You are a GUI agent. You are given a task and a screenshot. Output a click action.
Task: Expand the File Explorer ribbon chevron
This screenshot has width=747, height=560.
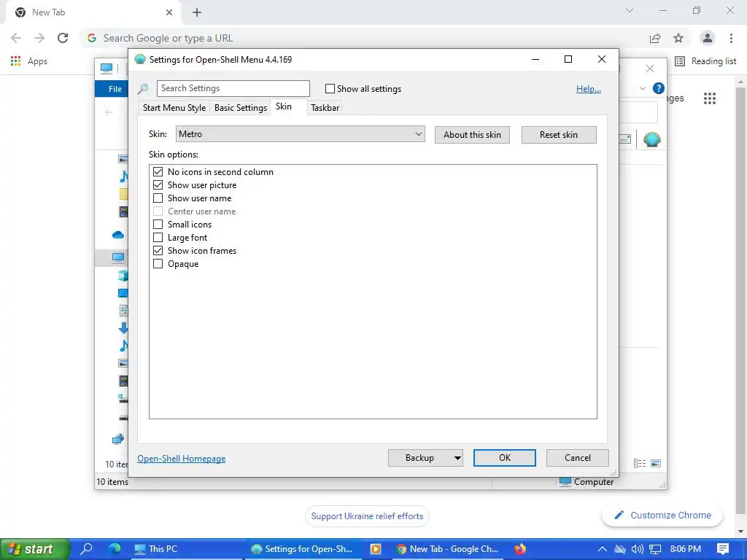(x=642, y=88)
